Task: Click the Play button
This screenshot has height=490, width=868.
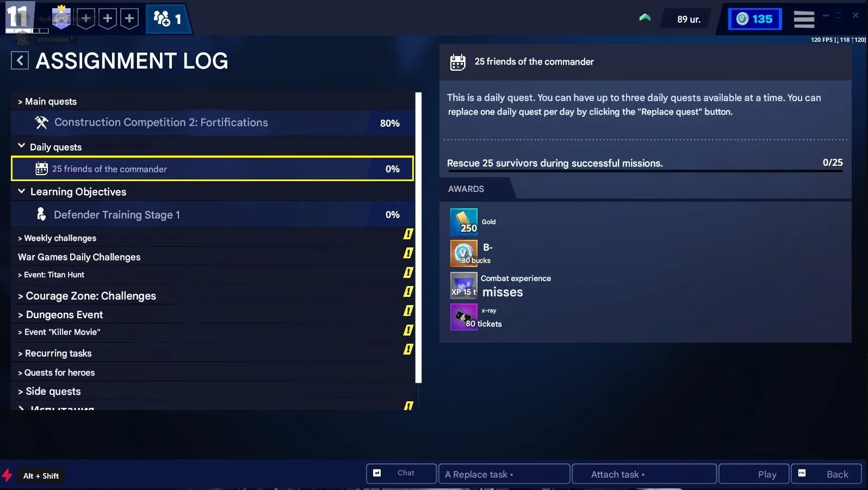Action: 754,474
